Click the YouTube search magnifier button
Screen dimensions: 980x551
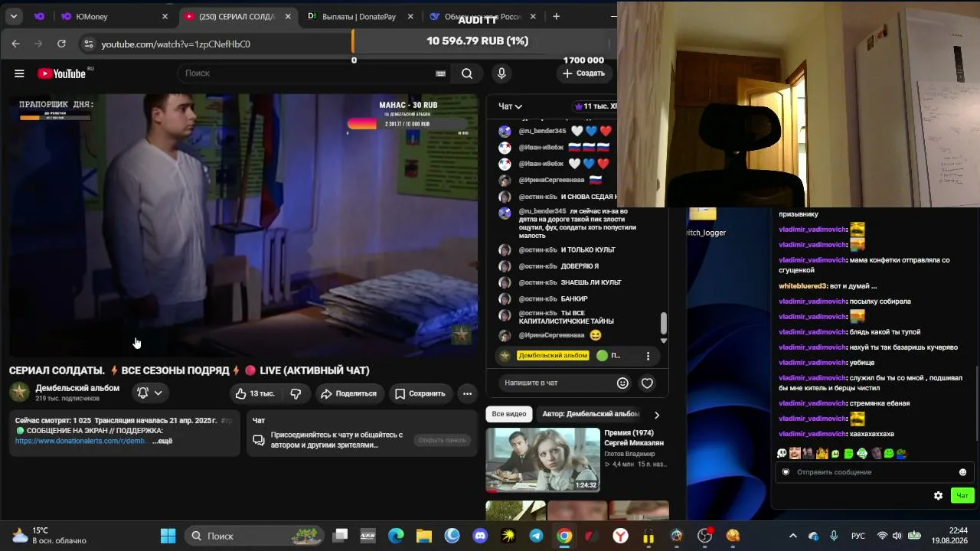tap(467, 73)
